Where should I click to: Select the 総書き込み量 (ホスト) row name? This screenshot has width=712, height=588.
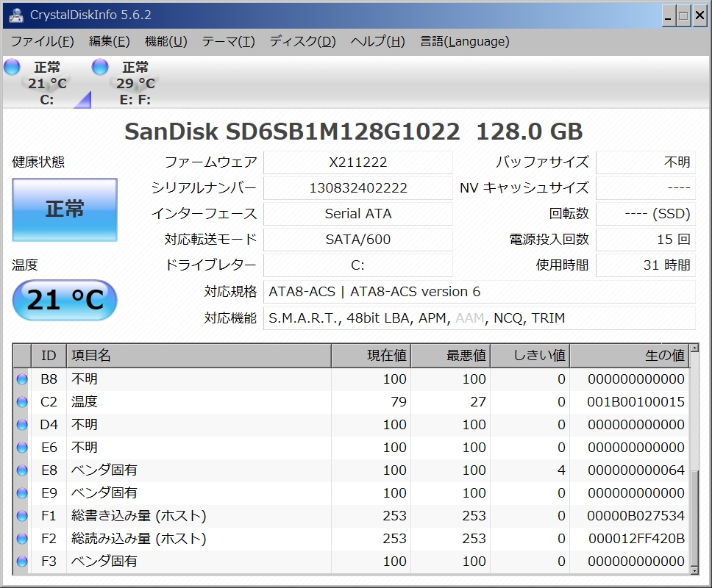tap(138, 516)
